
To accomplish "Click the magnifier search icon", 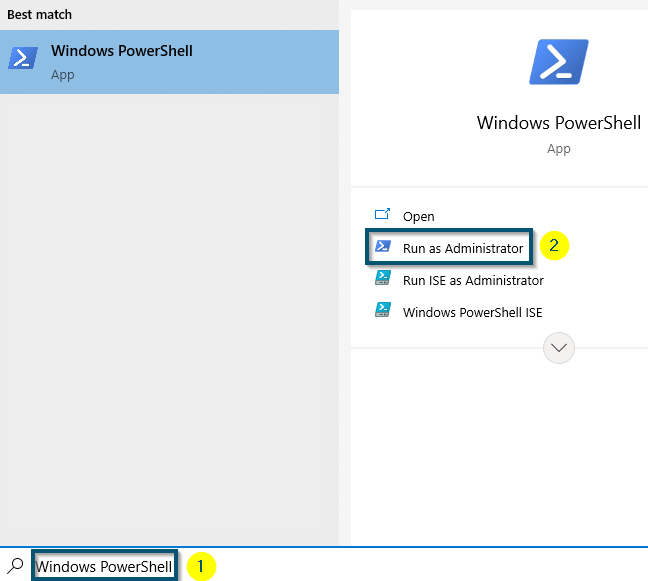I will (x=15, y=566).
